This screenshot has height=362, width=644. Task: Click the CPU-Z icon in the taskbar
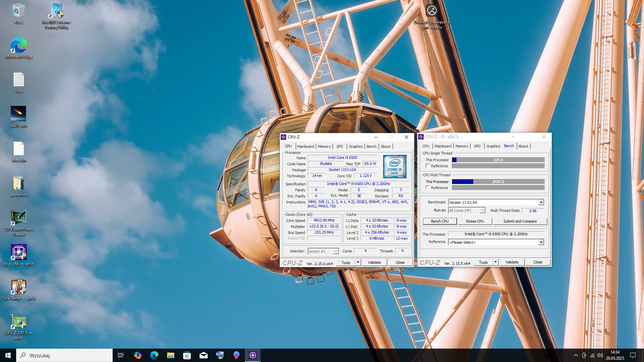[253, 355]
